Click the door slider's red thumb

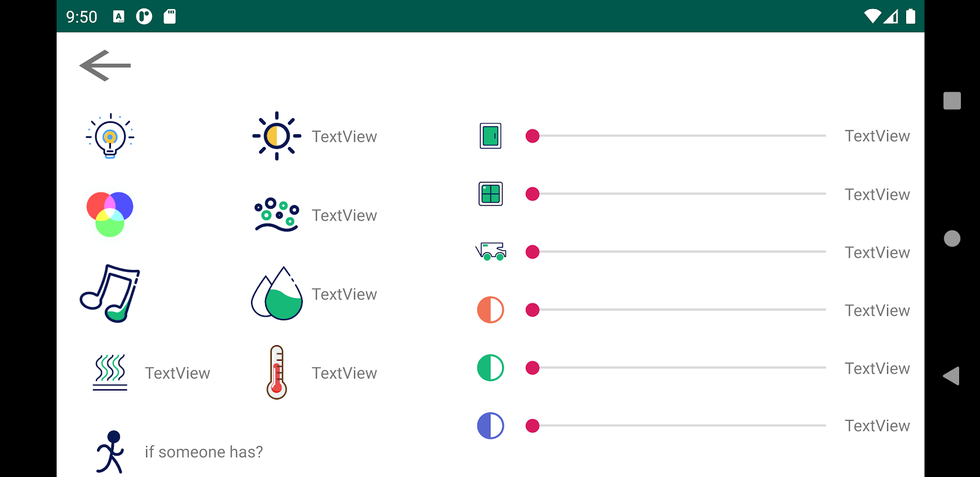click(x=532, y=136)
